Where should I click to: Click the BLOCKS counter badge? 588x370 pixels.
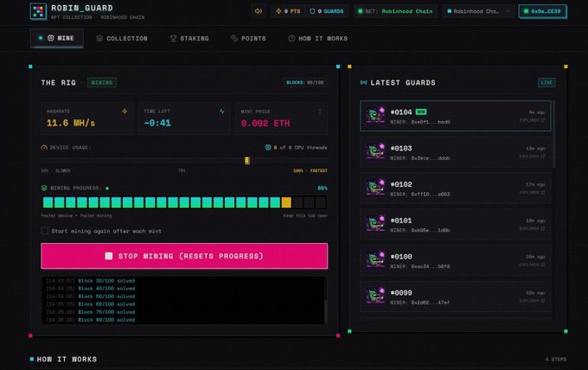point(305,82)
